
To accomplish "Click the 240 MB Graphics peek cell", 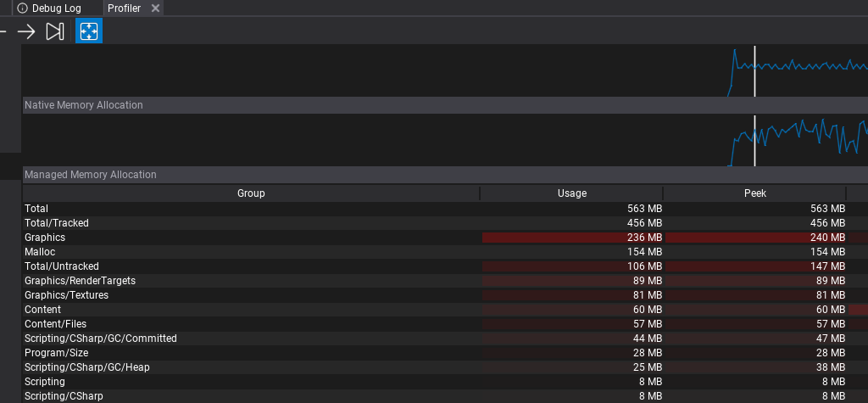I will pos(755,238).
